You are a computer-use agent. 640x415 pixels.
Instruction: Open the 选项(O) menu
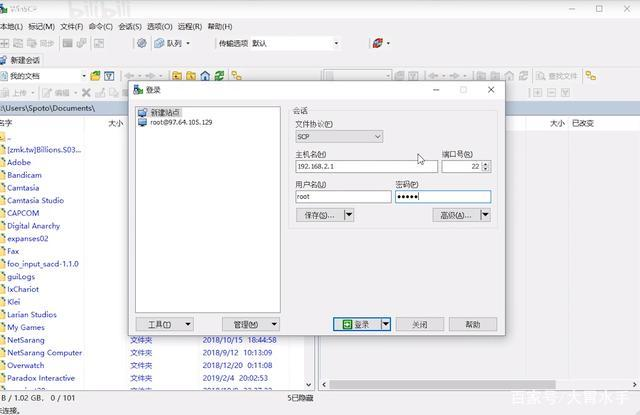tap(160, 27)
